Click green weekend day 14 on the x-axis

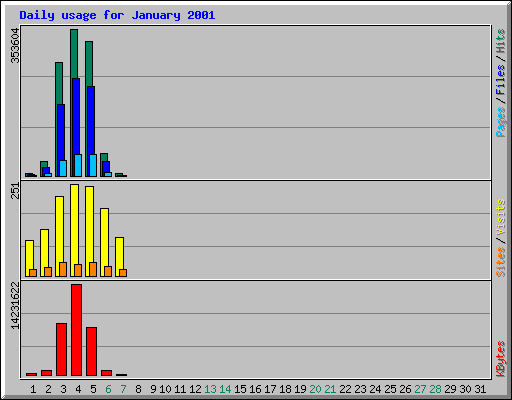[225, 389]
